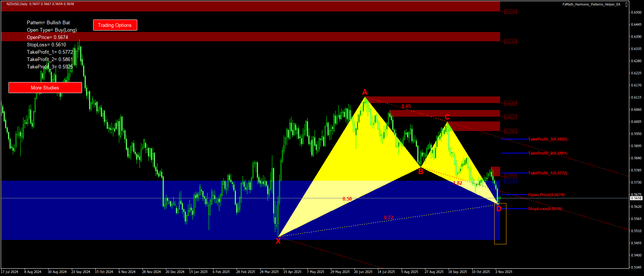Click the current price tag 0.5658

click(x=636, y=198)
